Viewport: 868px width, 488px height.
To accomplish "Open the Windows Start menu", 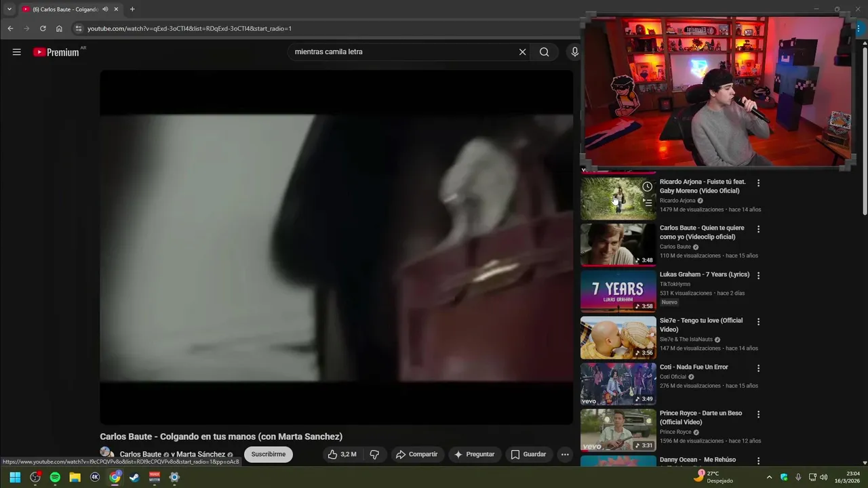I will coord(15,477).
